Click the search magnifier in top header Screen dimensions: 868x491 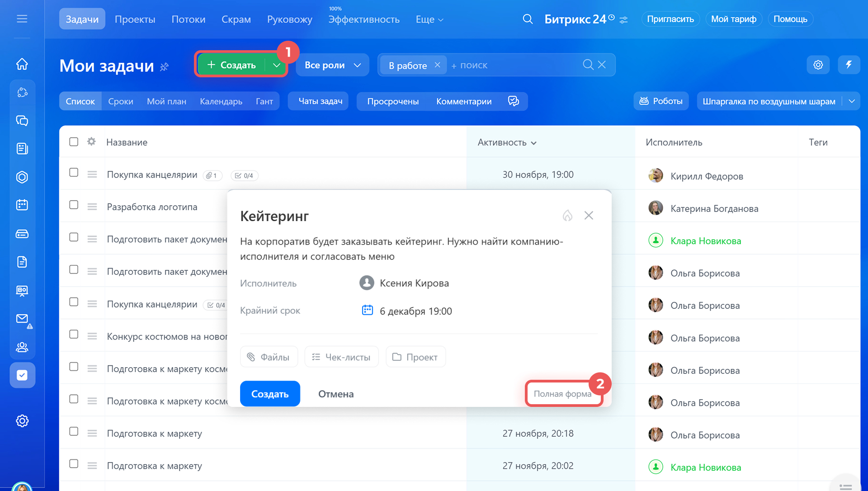(528, 19)
